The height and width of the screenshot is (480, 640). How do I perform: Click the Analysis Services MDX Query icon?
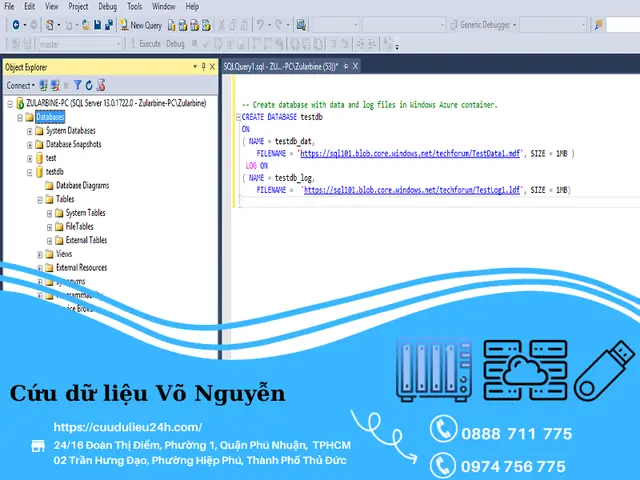click(183, 26)
